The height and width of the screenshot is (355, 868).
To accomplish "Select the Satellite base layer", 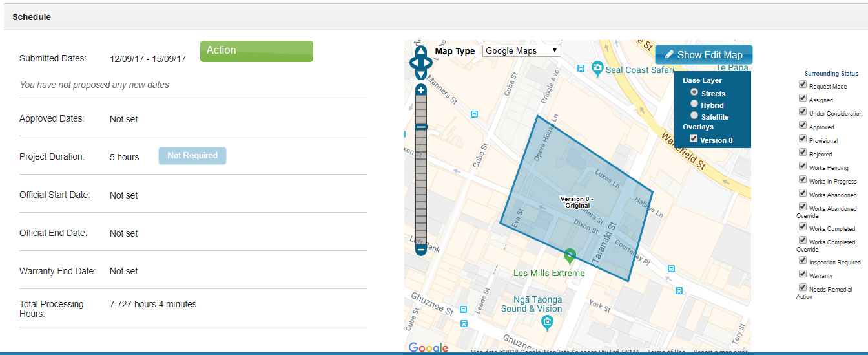I will (x=694, y=115).
